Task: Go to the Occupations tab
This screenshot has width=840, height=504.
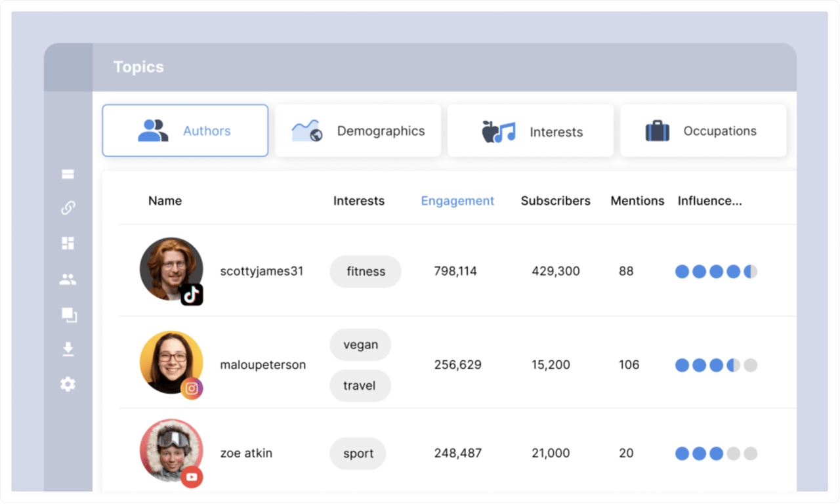Action: pyautogui.click(x=703, y=131)
